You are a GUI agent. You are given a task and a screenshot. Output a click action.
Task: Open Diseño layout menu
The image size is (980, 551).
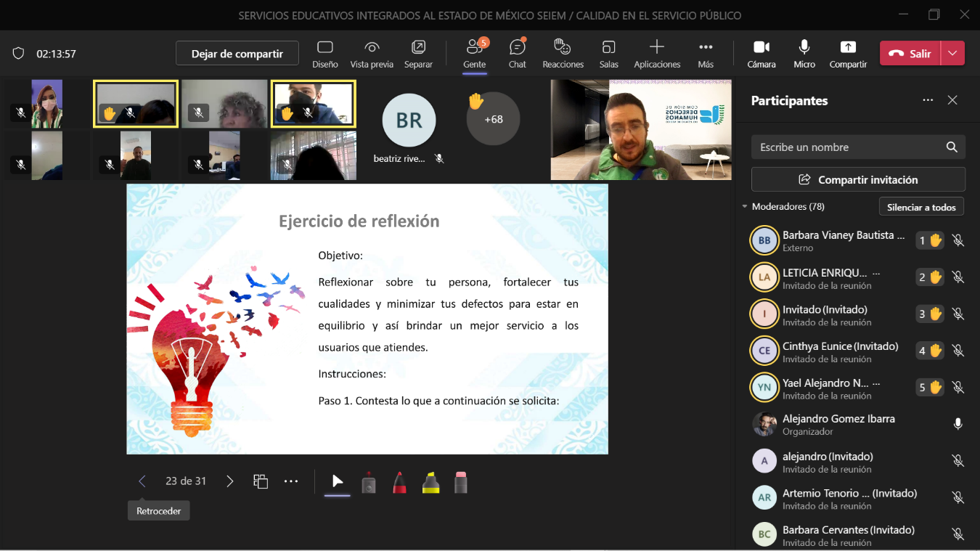pos(325,54)
